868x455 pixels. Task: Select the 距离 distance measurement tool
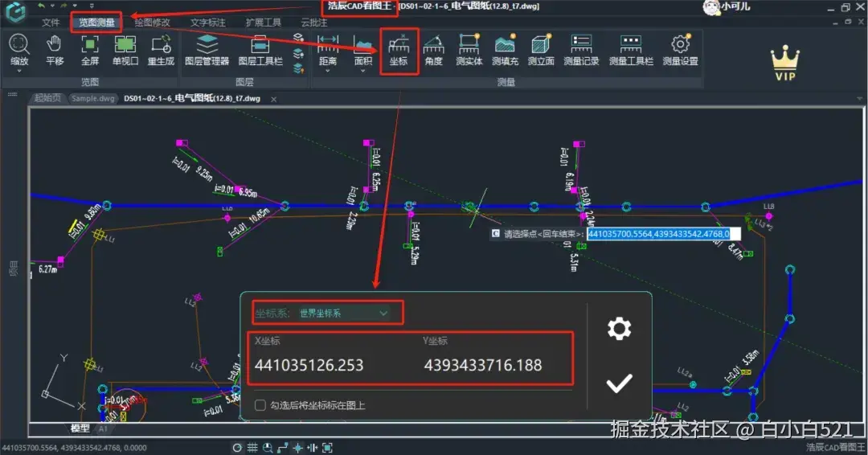[328, 49]
